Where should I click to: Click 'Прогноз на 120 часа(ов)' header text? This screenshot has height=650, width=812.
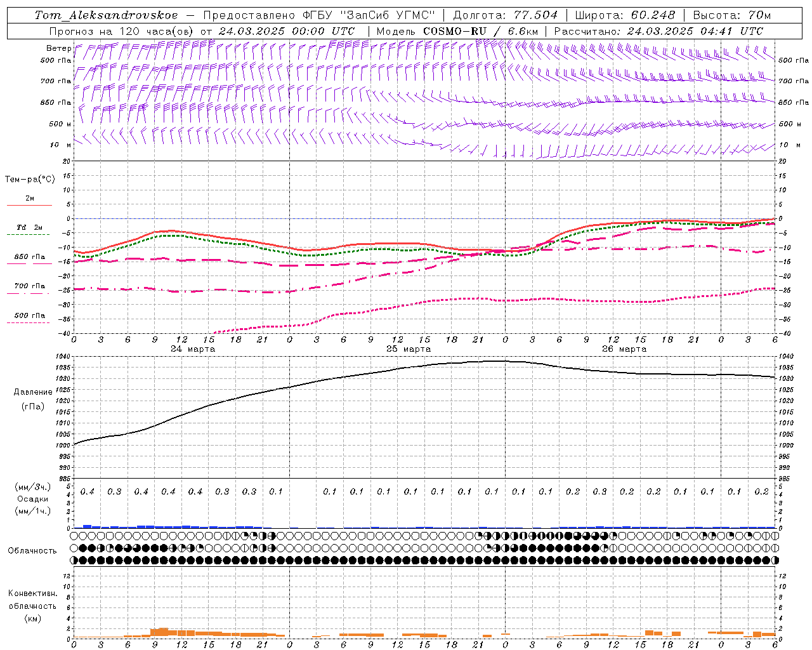click(x=122, y=31)
